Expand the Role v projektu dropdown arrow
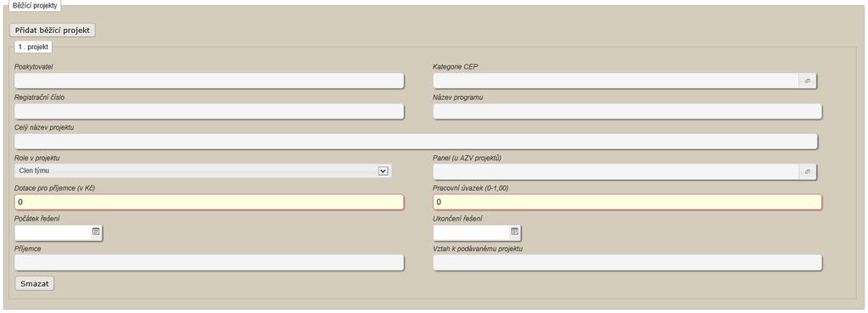The height and width of the screenshot is (313, 868). (x=383, y=171)
